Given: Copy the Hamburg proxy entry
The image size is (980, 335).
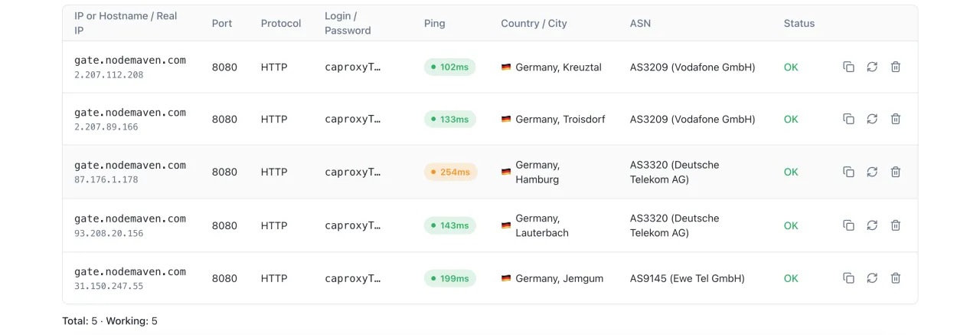Looking at the screenshot, I should pyautogui.click(x=848, y=172).
